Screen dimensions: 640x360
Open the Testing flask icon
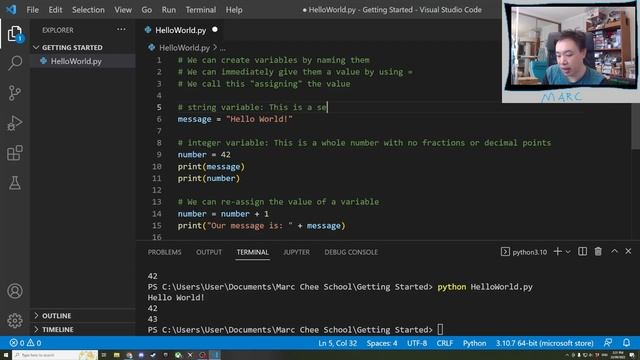15,183
